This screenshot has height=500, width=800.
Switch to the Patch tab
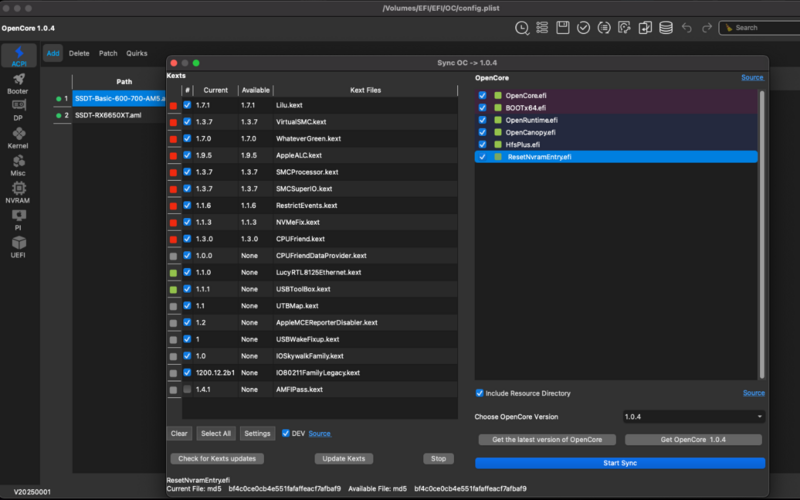click(108, 53)
